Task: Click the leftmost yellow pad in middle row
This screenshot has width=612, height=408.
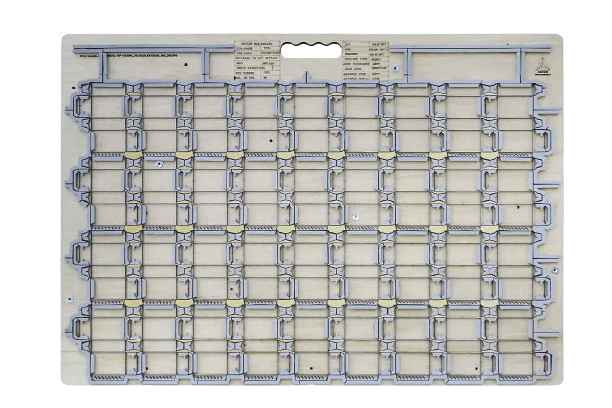Action: point(133,229)
